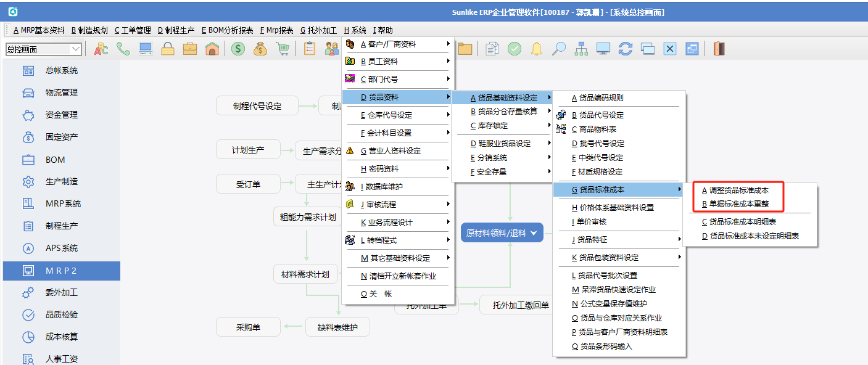The width and height of the screenshot is (868, 365).
Task: Click the organization chart toolbar icon
Action: pos(581,49)
